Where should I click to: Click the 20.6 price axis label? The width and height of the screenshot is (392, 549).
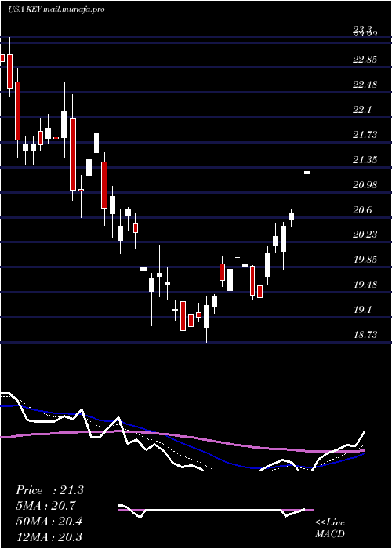pyautogui.click(x=362, y=209)
